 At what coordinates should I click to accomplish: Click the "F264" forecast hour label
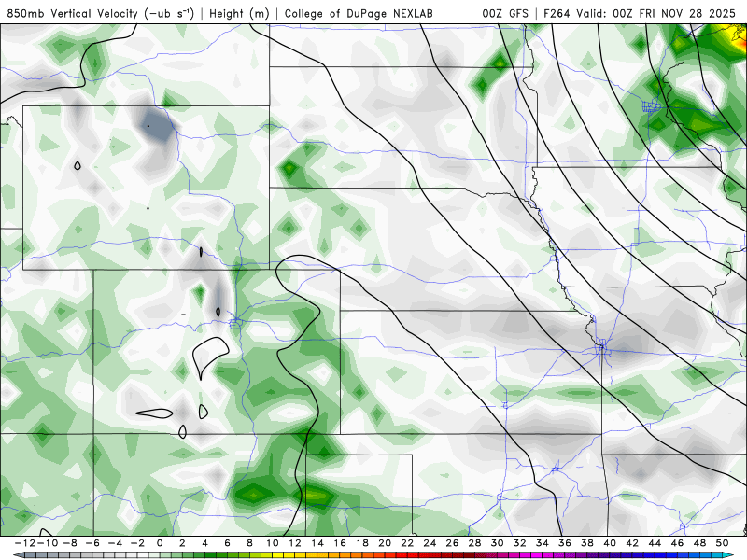pos(557,13)
